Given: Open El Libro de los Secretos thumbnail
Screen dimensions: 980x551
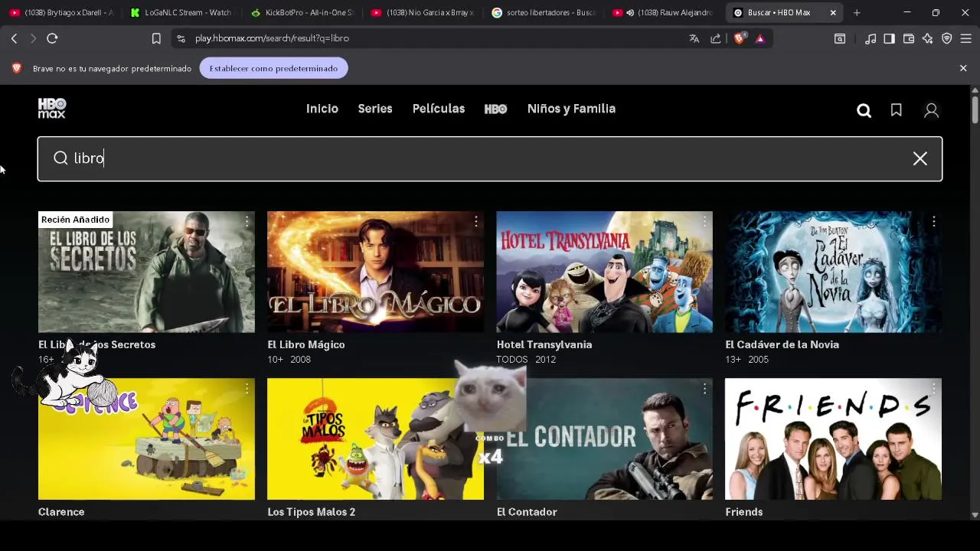Looking at the screenshot, I should click(146, 272).
